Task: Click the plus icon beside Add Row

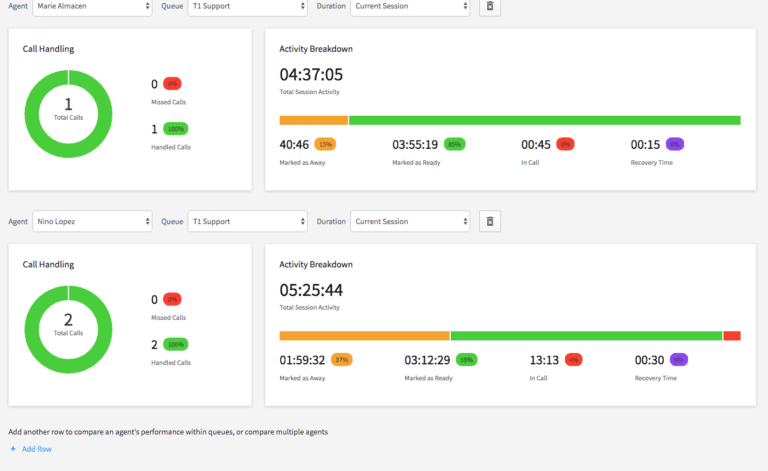Action: point(13,449)
